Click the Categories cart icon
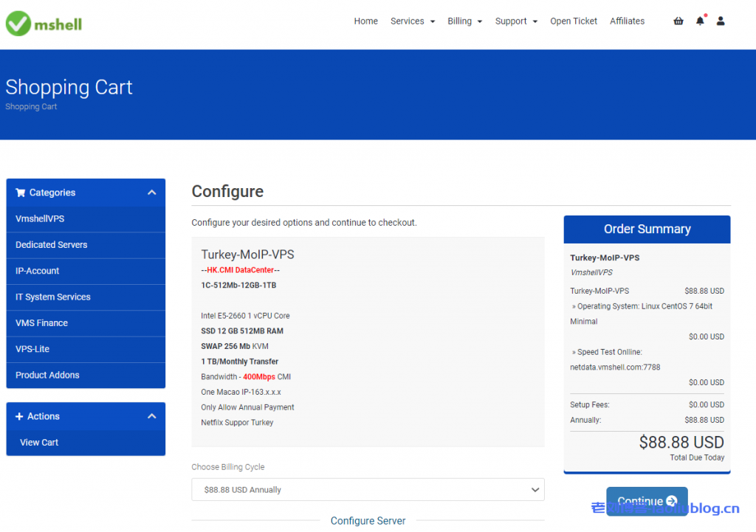The height and width of the screenshot is (532, 756). [20, 193]
